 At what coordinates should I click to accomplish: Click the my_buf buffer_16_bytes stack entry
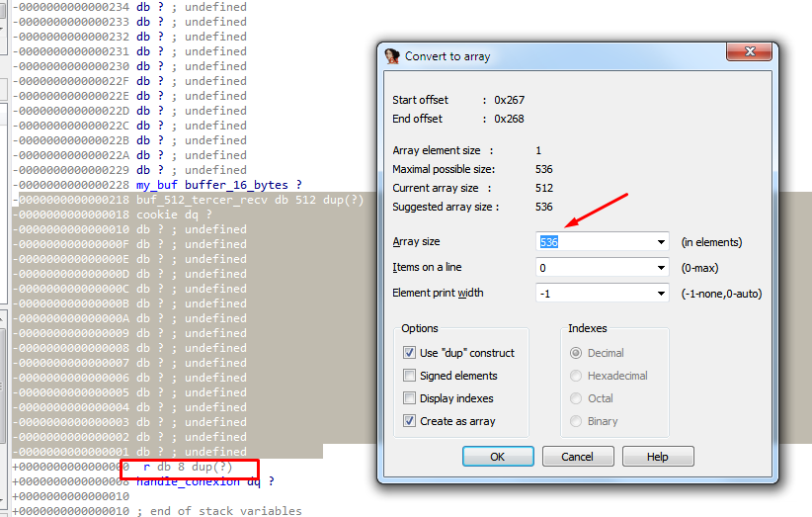[x=218, y=185]
